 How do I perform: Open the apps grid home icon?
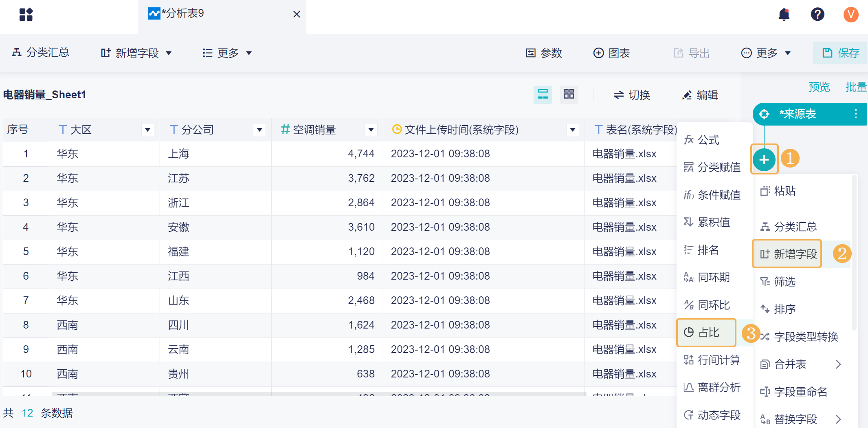(x=26, y=14)
